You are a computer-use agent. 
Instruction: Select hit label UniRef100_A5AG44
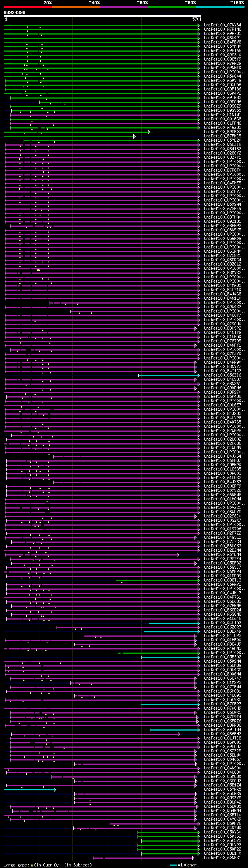(222, 76)
